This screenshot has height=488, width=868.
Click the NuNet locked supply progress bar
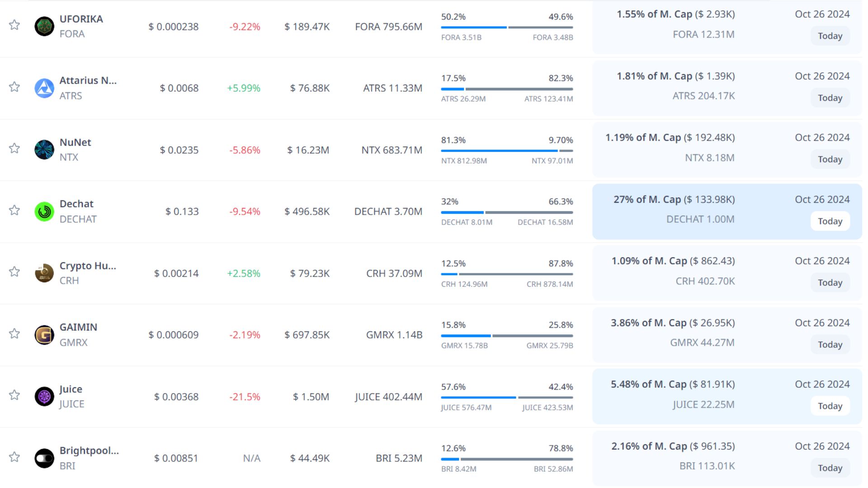coord(507,150)
